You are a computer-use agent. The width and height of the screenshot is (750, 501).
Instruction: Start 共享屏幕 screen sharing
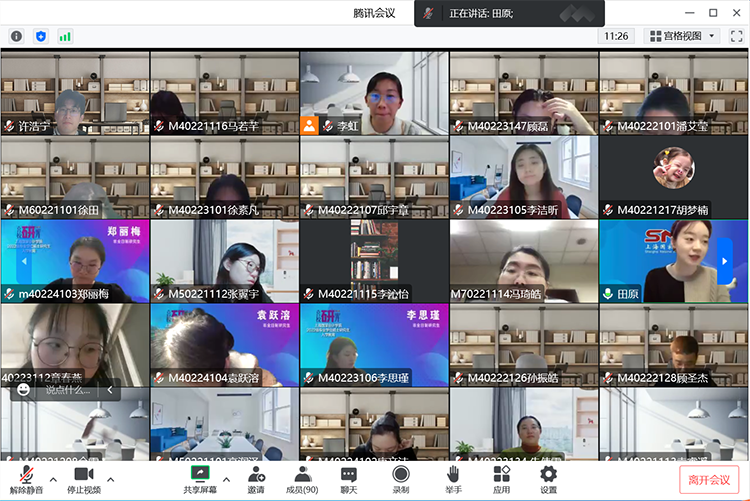point(200,478)
